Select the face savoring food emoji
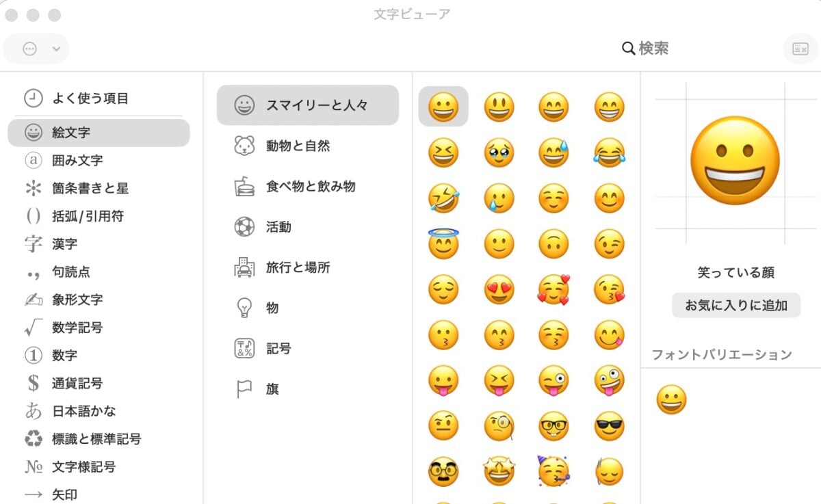 click(x=609, y=335)
